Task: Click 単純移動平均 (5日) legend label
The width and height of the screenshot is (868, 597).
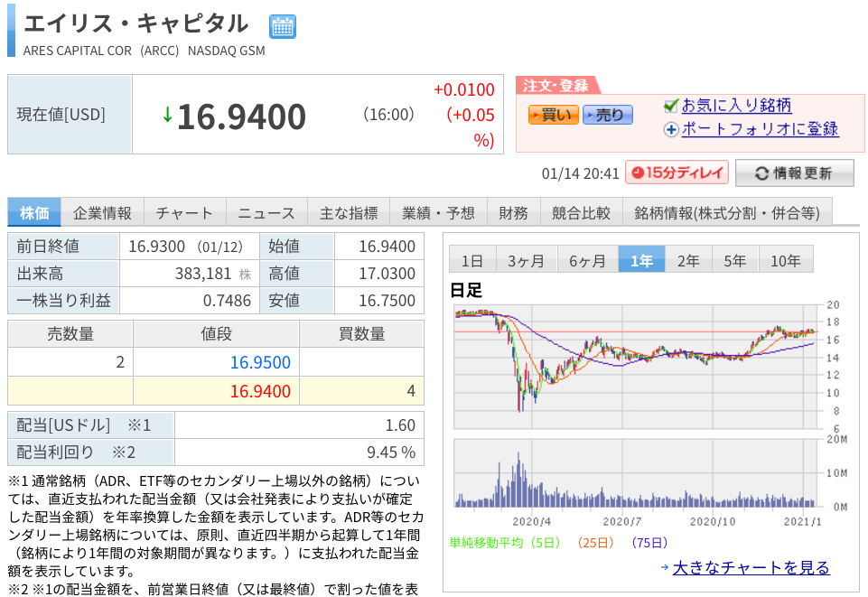Action: (x=505, y=543)
